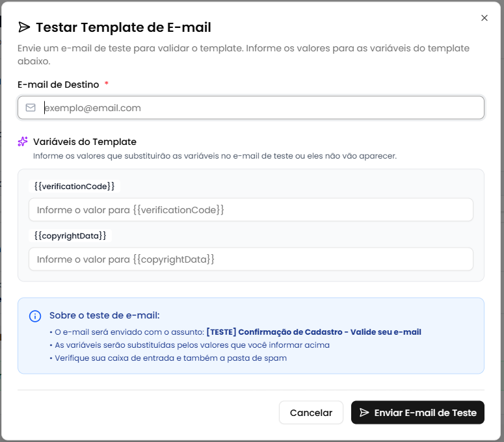Click the note about checking the spam folder

[170, 358]
